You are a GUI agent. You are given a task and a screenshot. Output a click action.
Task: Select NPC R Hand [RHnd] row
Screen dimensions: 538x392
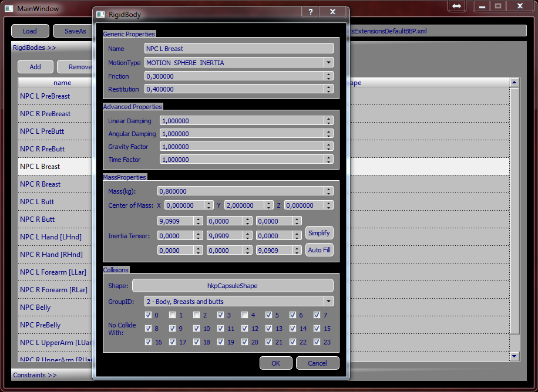pos(52,255)
